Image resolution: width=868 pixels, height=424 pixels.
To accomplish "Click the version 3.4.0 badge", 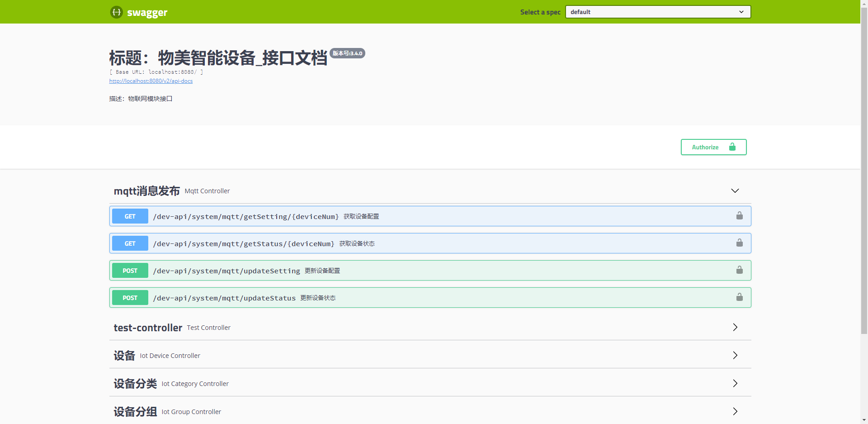I will 347,53.
